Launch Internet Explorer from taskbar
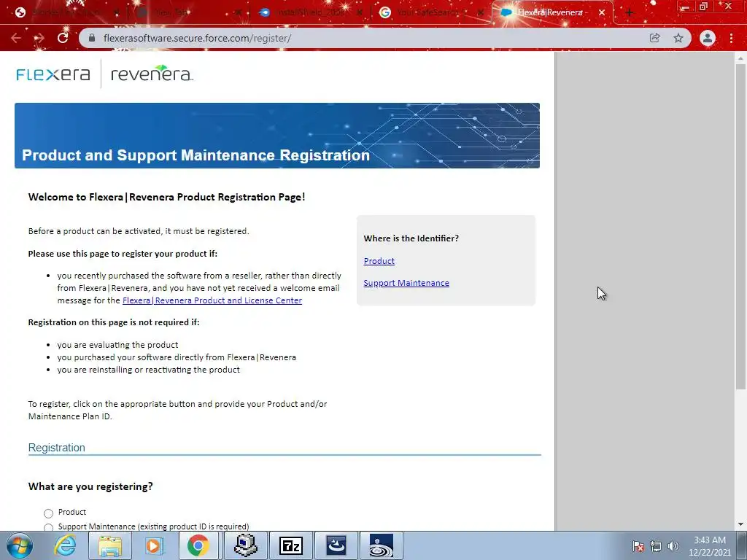Screen dimensions: 747x560 coord(65,545)
